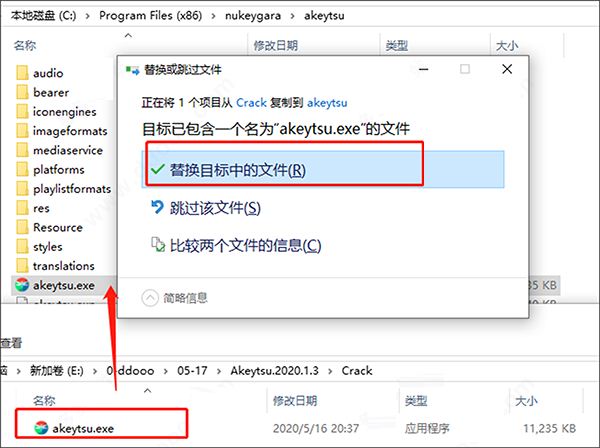Open the Crack source folder link

pyautogui.click(x=251, y=103)
